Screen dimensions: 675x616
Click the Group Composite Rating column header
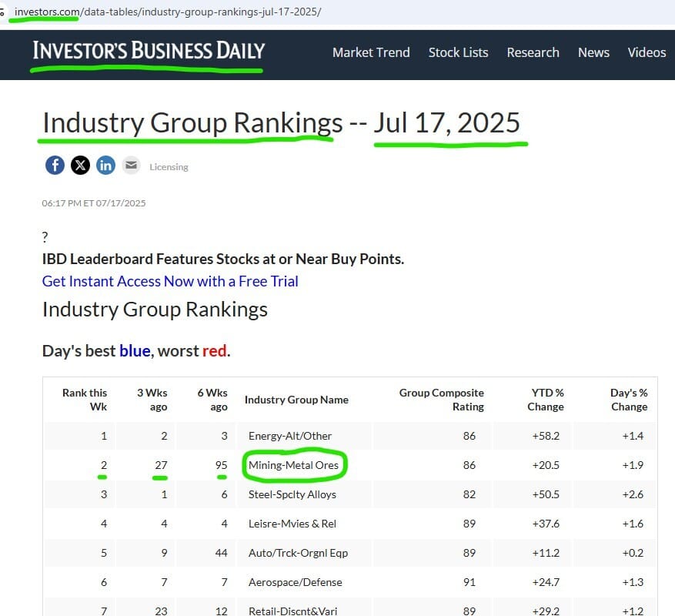[x=441, y=400]
